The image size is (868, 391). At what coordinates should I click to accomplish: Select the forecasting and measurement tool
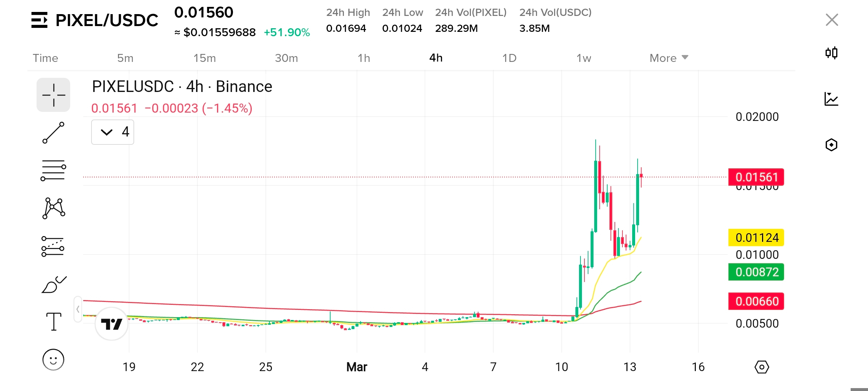[x=53, y=246]
